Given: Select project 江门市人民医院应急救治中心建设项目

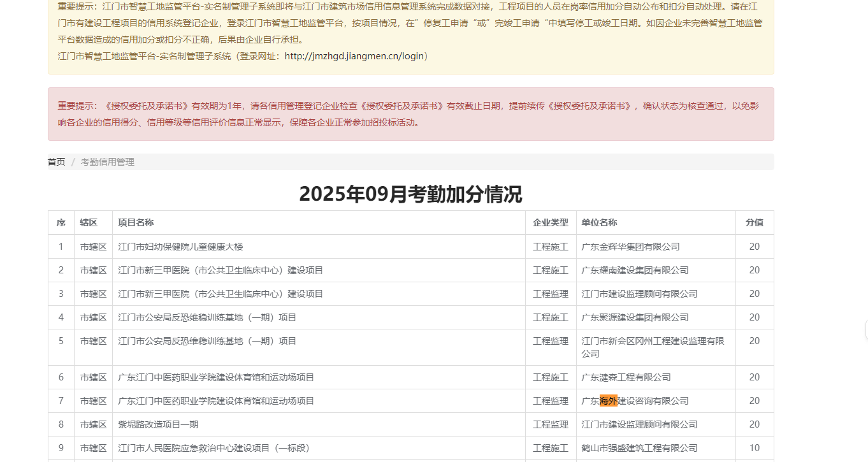Looking at the screenshot, I should (x=213, y=448).
